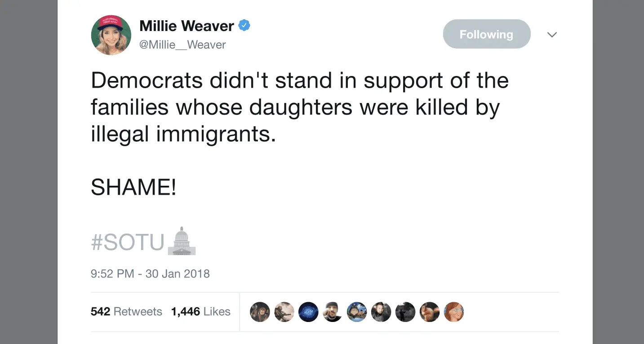The width and height of the screenshot is (644, 344).
Task: Open the cartoon Totoro avatar liker profile
Action: click(x=357, y=312)
